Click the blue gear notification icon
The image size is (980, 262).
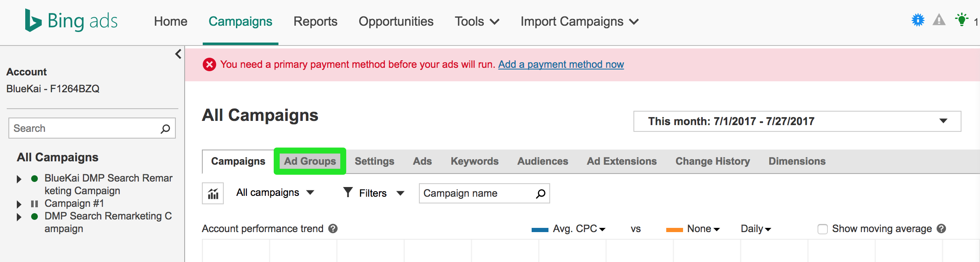point(918,20)
